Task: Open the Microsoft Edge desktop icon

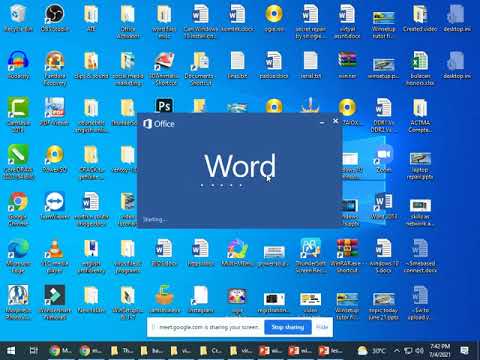Action: click(x=18, y=256)
